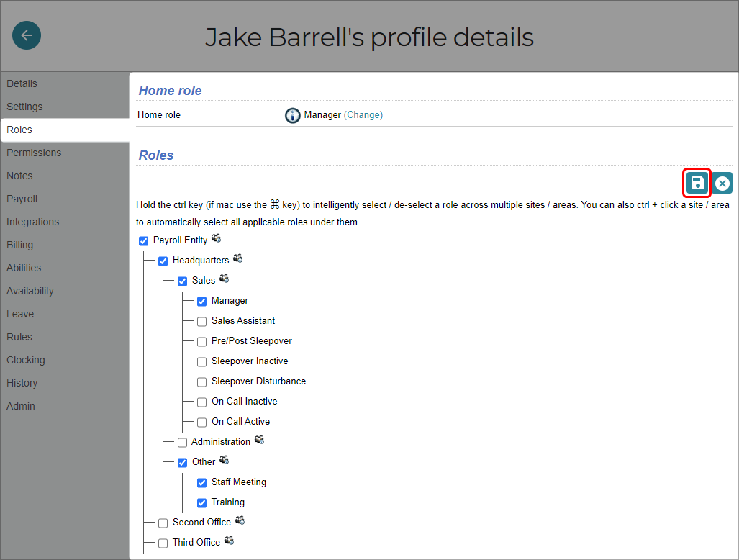
Task: Click the group icon next to Administration
Action: coord(259,440)
